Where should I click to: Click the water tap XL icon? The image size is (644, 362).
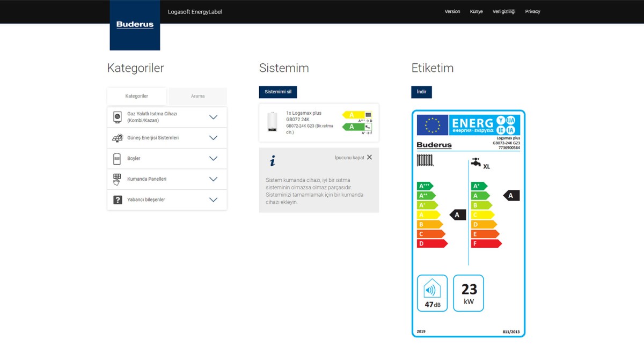pos(476,162)
